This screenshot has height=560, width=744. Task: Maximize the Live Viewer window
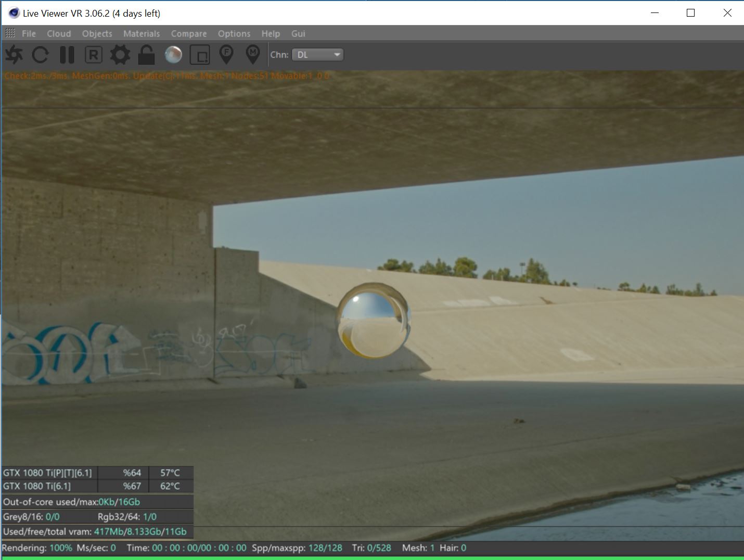click(691, 13)
